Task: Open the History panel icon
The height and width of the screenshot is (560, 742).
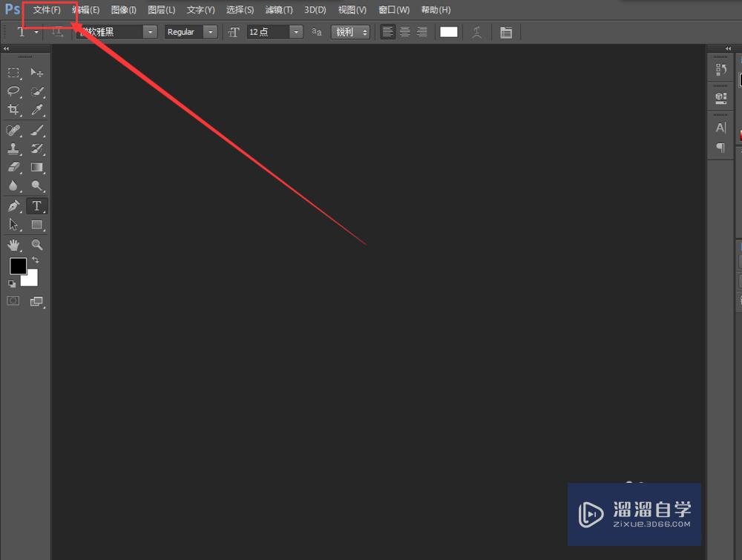Action: (720, 70)
